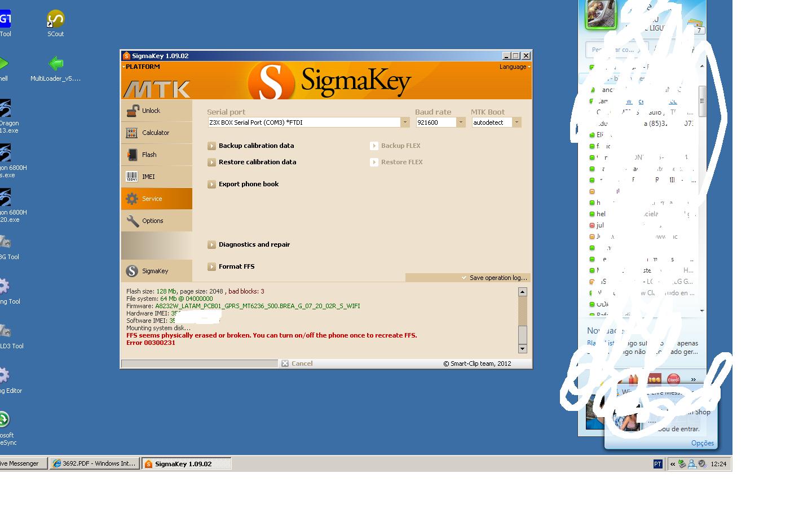
Task: Click the operation progress bar
Action: pyautogui.click(x=199, y=364)
